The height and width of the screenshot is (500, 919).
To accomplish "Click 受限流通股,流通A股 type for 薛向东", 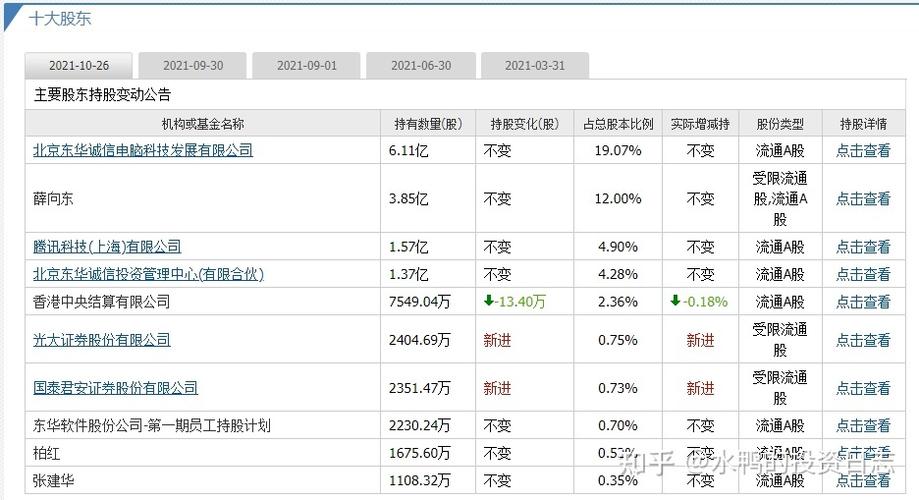I will click(x=780, y=199).
